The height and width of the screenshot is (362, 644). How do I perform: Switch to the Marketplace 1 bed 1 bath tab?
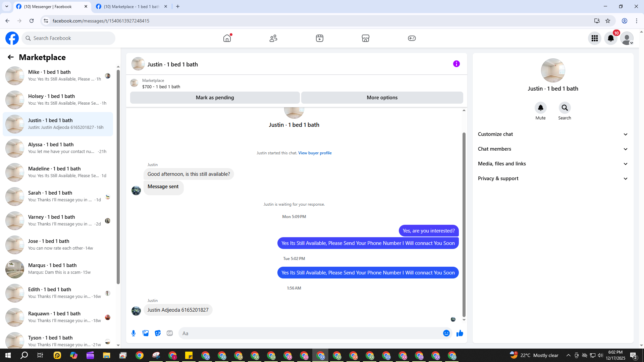pos(131,6)
